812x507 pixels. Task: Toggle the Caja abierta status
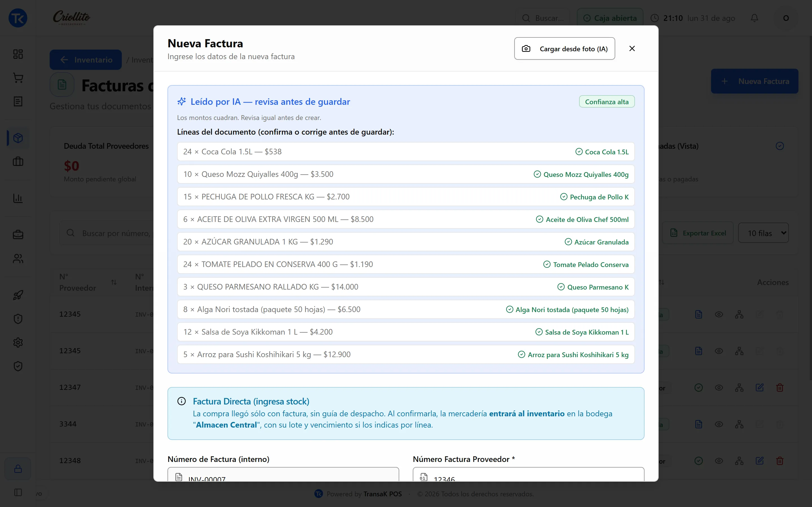(x=610, y=18)
